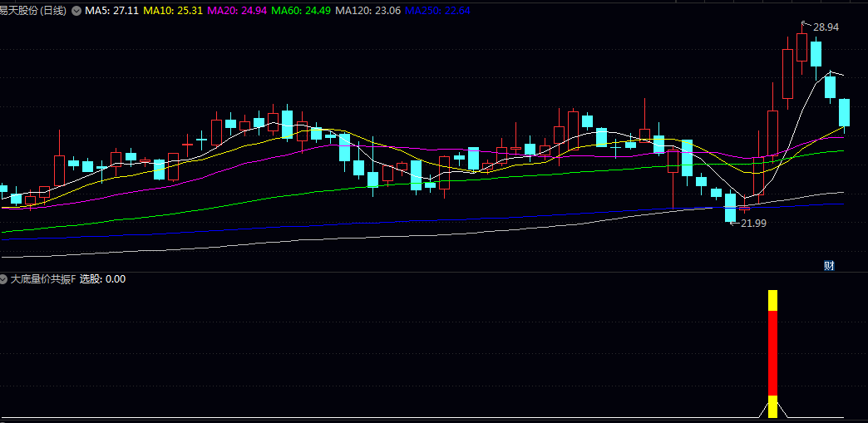Screen dimensions: 868x423
Task: Click the green MA60: 24.49 legend label
Action: [x=301, y=11]
